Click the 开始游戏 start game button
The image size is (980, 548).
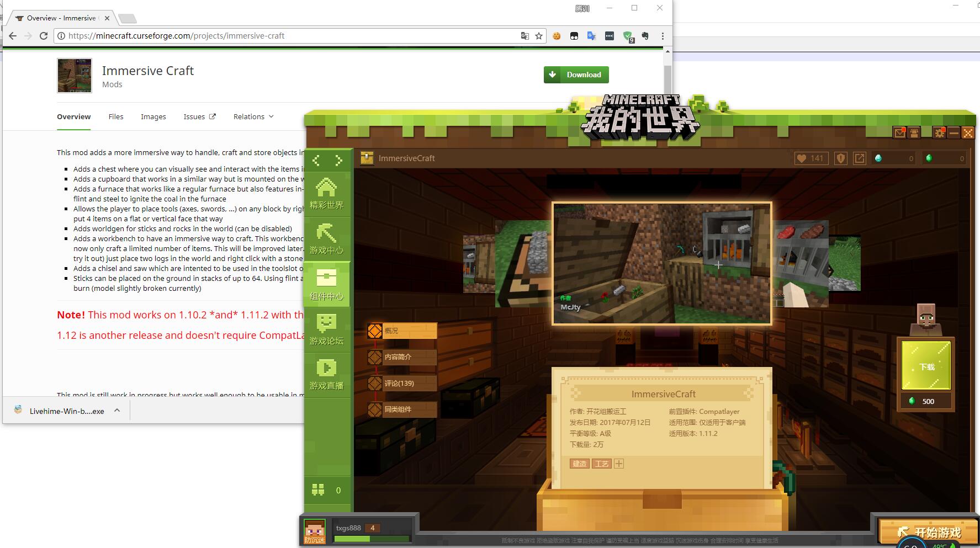tap(929, 532)
